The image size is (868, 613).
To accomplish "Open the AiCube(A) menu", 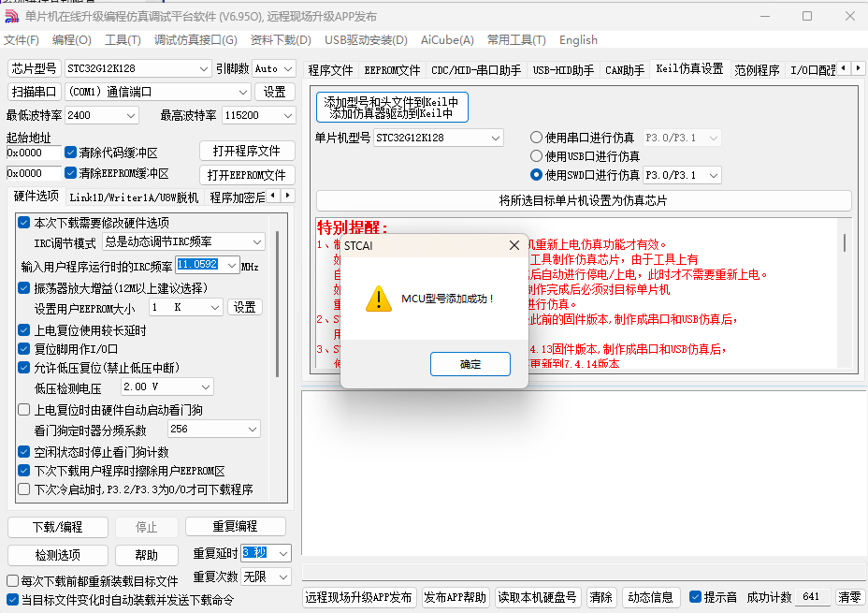I will [x=447, y=40].
